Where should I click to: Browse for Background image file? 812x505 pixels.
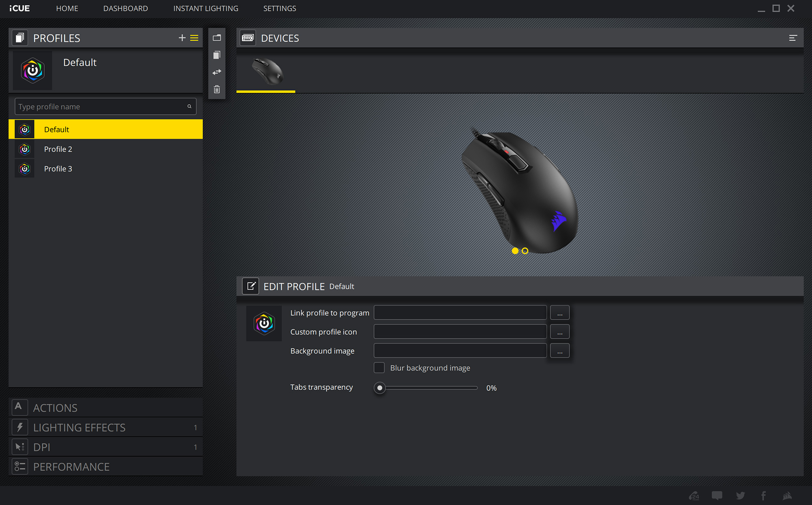(x=559, y=351)
